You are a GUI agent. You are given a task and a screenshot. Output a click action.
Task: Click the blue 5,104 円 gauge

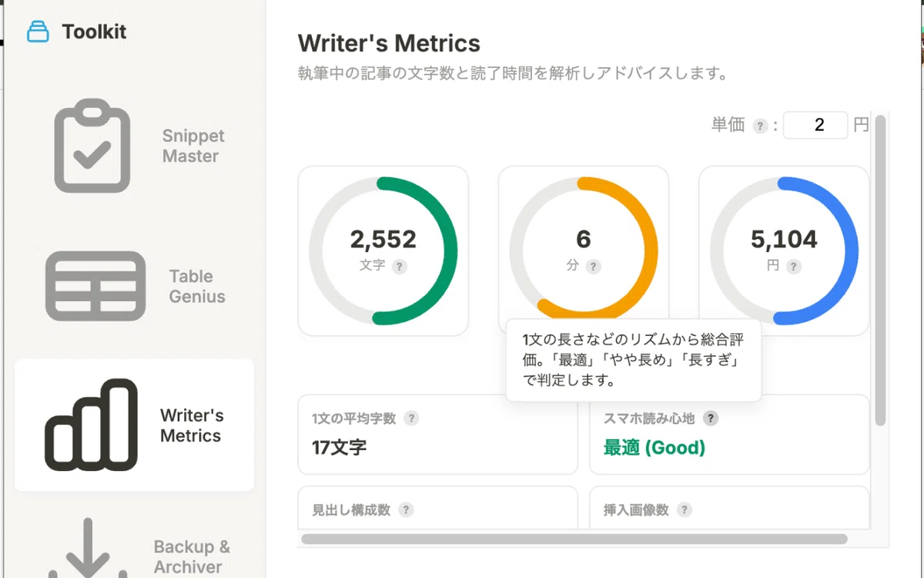[784, 251]
